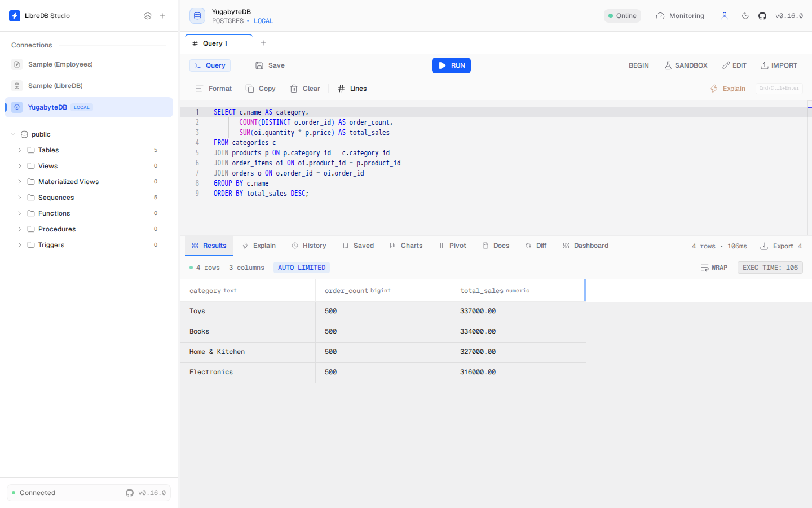Sort by total_sales column header

(518, 291)
